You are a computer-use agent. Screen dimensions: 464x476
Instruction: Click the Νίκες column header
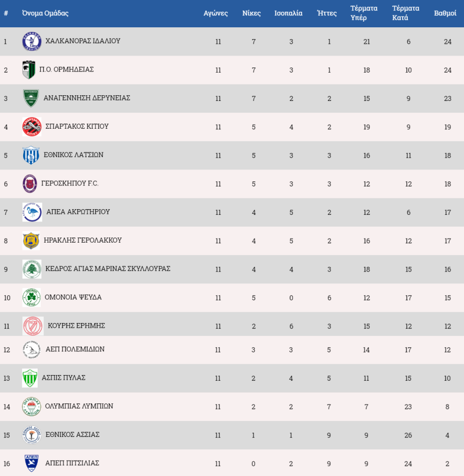(x=251, y=13)
